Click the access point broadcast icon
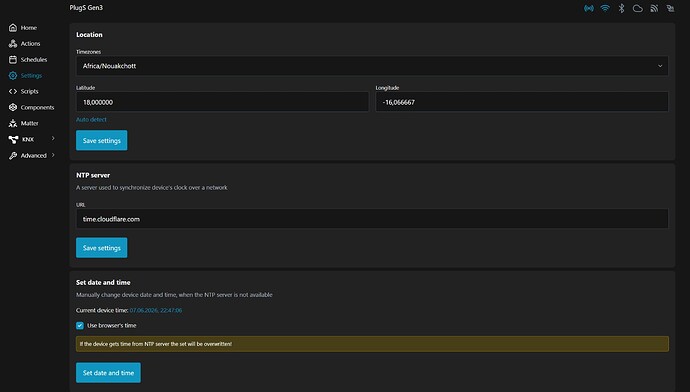Viewport: 690px width, 392px height. tap(588, 8)
